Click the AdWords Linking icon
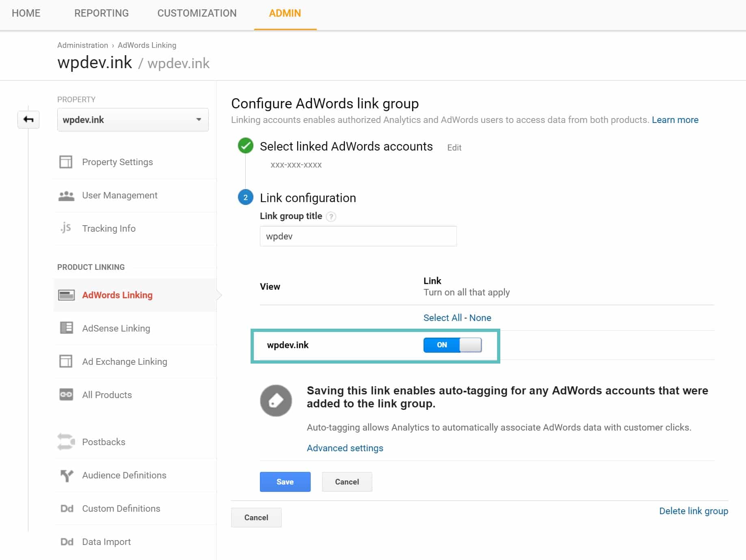This screenshot has width=746, height=560. tap(67, 295)
